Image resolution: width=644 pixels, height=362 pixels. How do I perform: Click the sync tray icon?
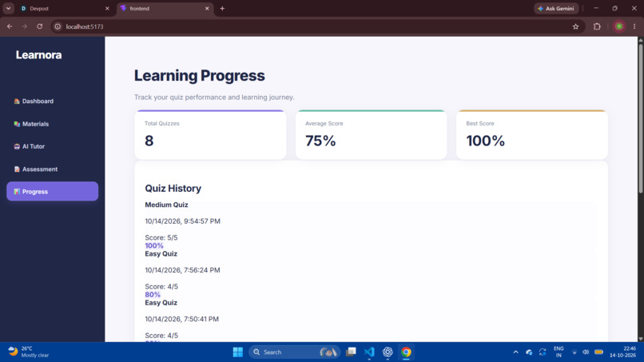543,352
